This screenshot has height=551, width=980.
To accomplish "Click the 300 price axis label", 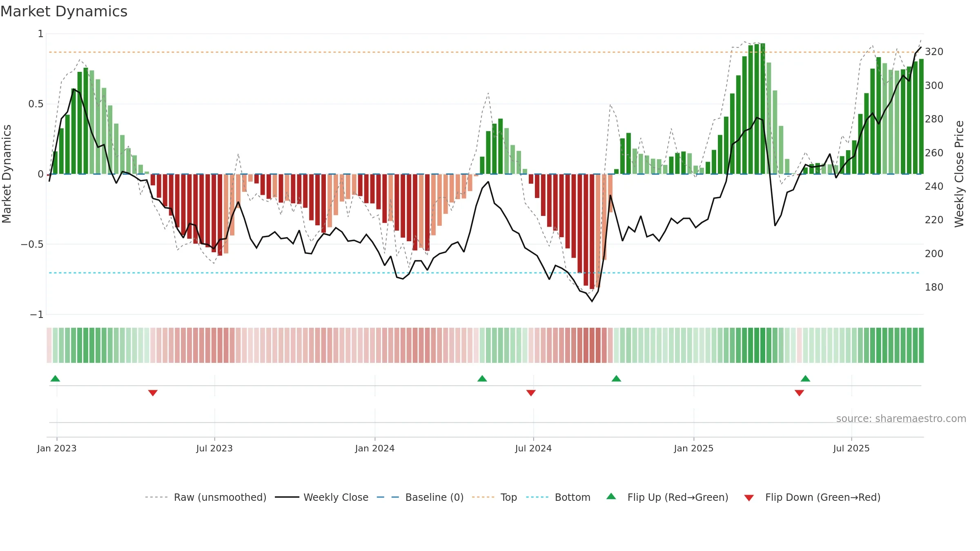I will tap(934, 86).
